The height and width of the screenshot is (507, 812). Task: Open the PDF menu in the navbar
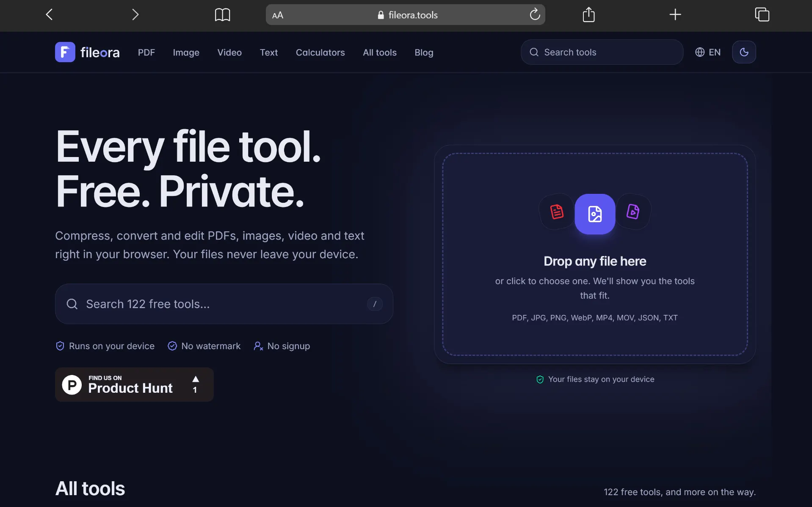click(146, 52)
